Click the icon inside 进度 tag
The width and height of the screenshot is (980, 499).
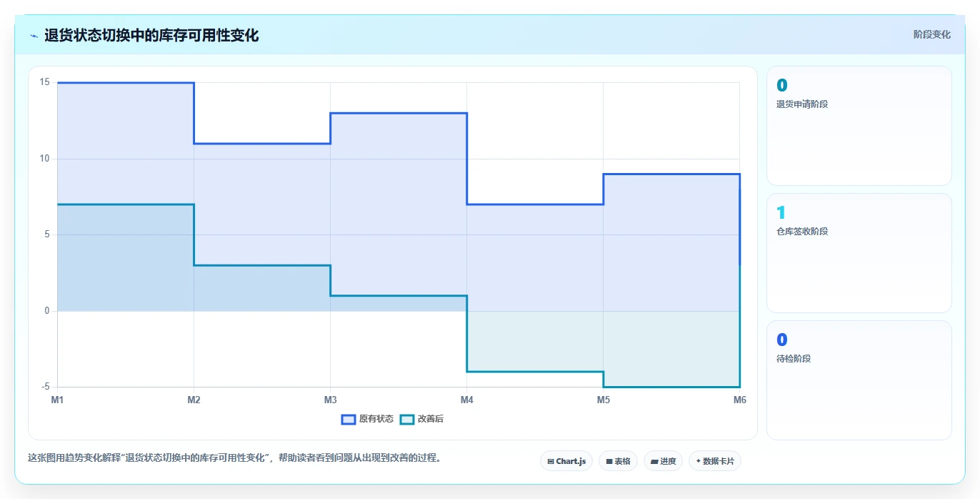click(x=654, y=462)
